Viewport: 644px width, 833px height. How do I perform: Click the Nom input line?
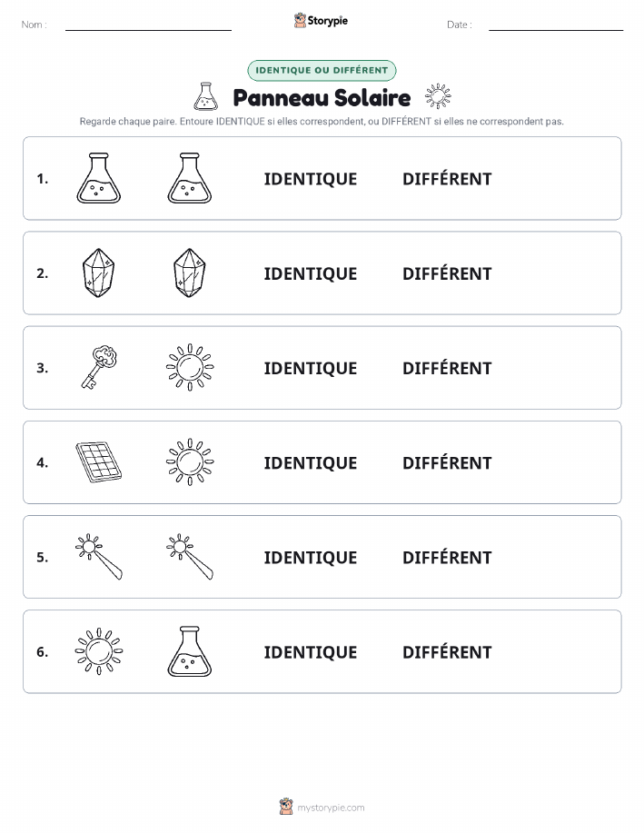(x=148, y=25)
